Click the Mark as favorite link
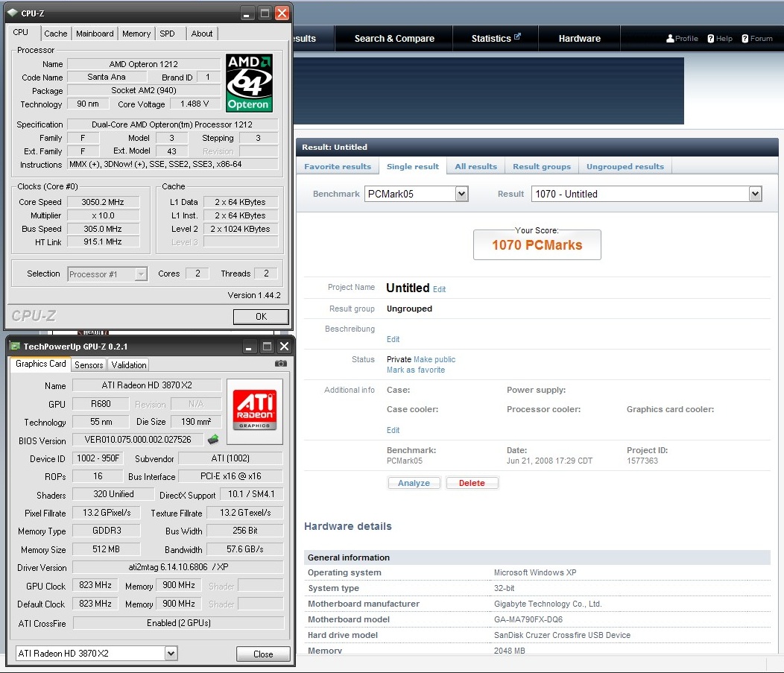The image size is (784, 673). point(416,370)
